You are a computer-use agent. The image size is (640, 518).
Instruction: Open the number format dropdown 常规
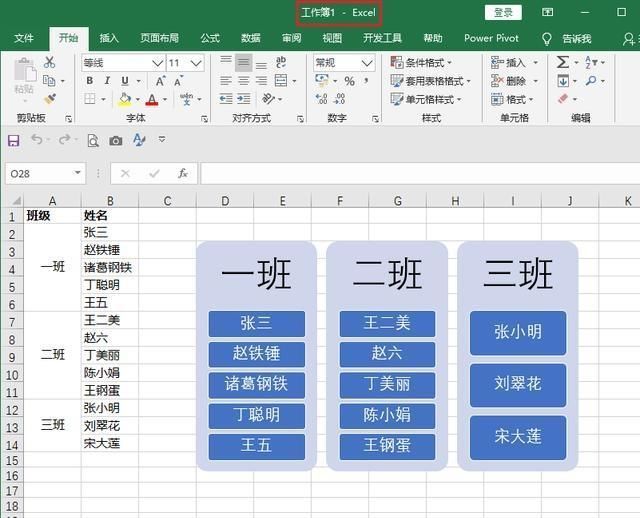367,63
